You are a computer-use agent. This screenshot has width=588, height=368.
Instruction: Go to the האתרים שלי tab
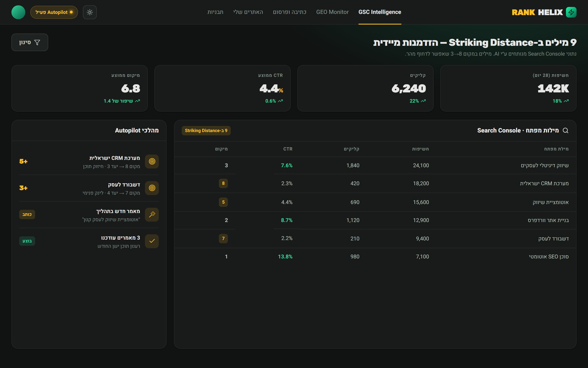[248, 12]
